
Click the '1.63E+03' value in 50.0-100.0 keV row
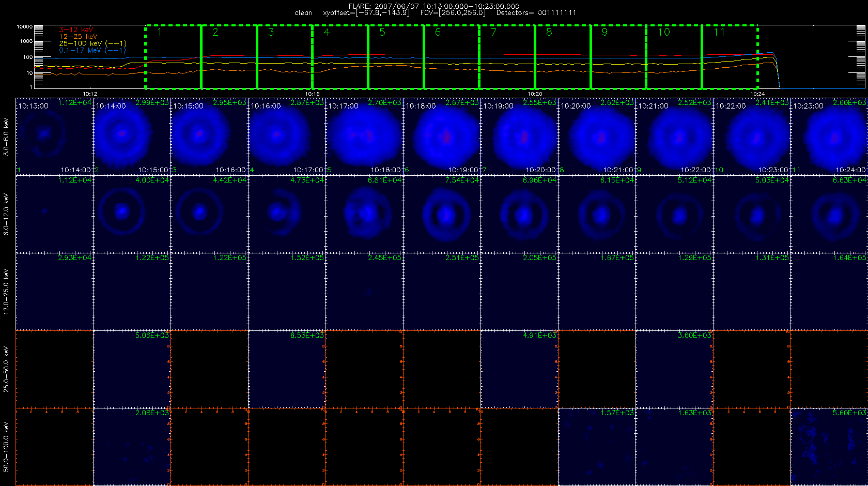click(x=694, y=413)
